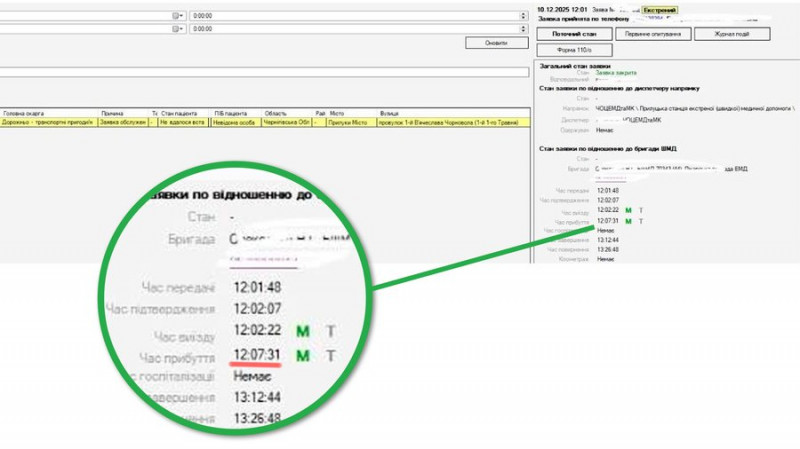Open the Первинне опитування tab
The image size is (800, 449).
[x=653, y=34]
